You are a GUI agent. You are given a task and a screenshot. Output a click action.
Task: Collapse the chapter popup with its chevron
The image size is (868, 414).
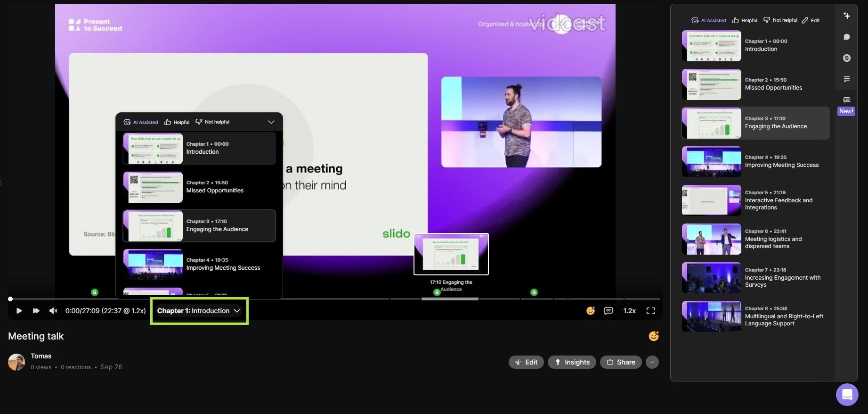(271, 122)
